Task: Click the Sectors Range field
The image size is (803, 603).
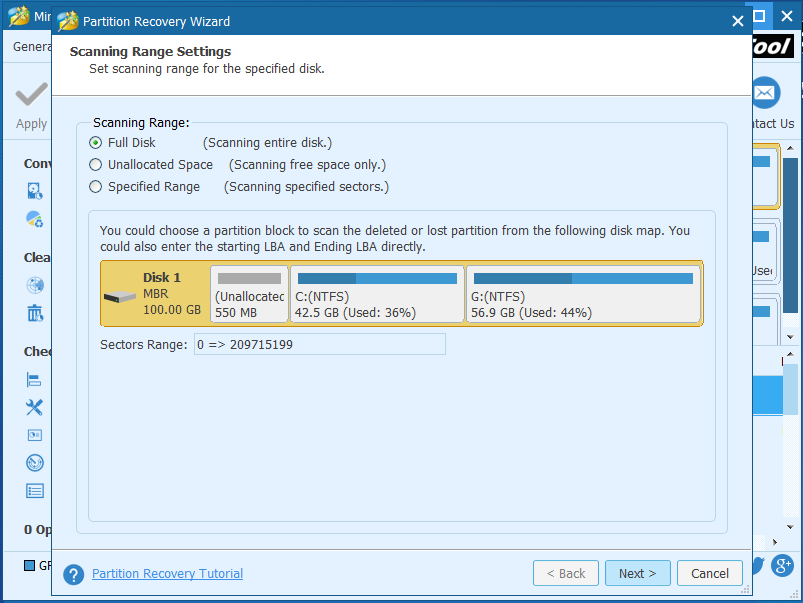Action: 320,344
